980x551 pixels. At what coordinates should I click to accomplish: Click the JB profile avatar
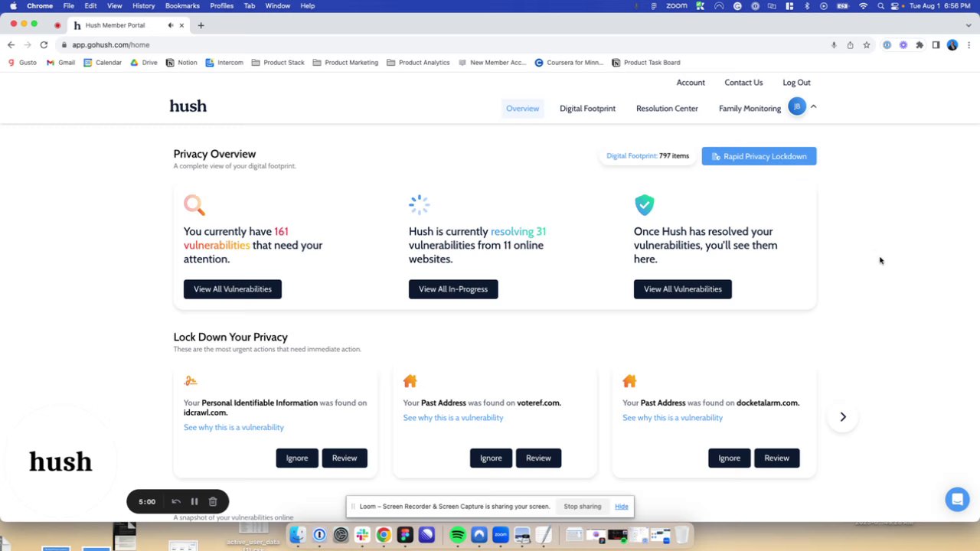[797, 107]
